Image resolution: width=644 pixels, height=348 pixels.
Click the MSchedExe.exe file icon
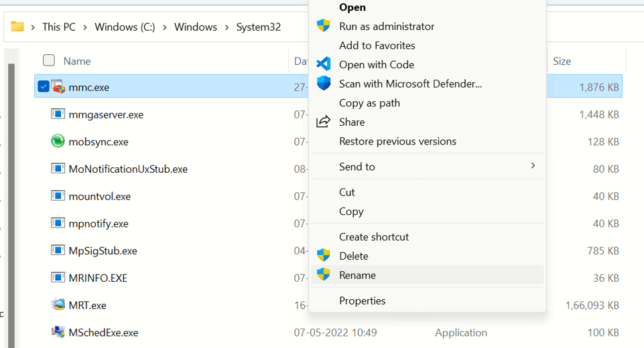click(58, 332)
